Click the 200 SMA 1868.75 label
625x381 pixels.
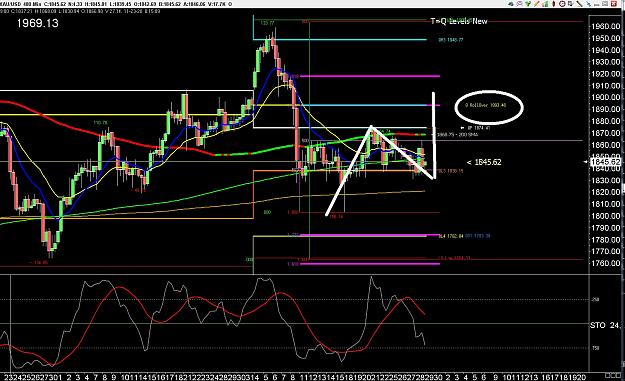click(458, 135)
